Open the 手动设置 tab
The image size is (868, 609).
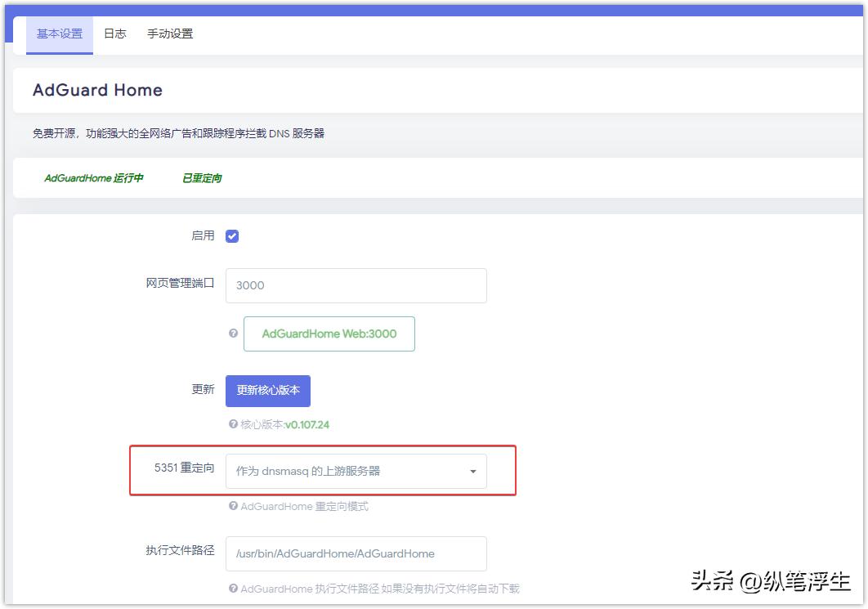[x=169, y=34]
